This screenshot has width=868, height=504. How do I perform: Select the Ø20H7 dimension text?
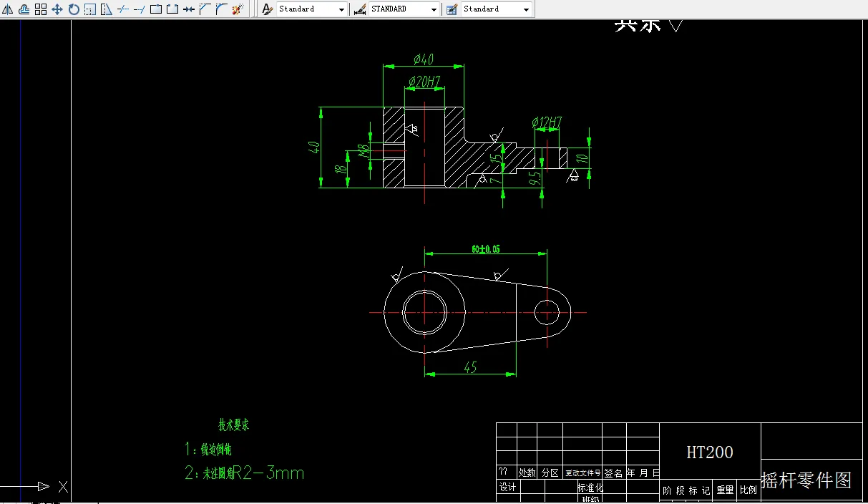coord(424,82)
